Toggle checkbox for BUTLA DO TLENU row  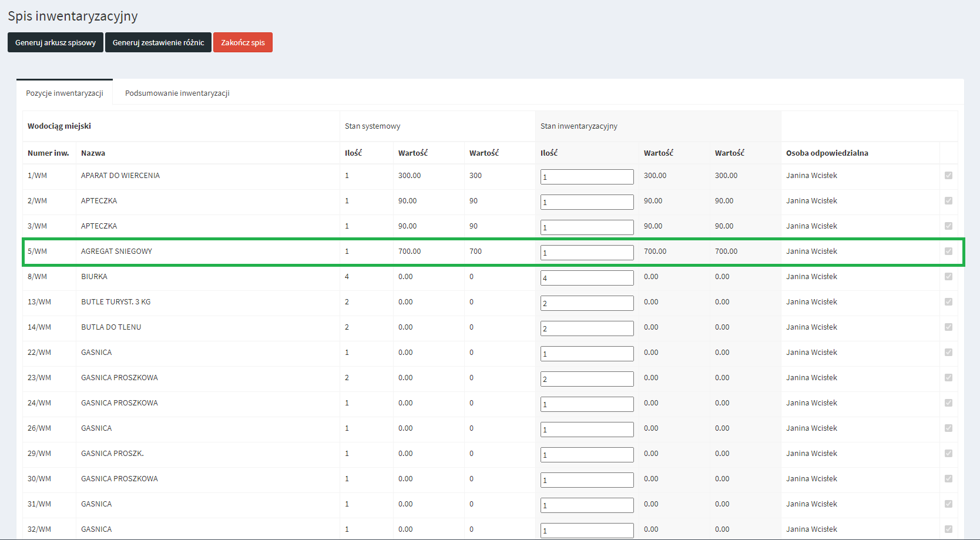click(948, 327)
